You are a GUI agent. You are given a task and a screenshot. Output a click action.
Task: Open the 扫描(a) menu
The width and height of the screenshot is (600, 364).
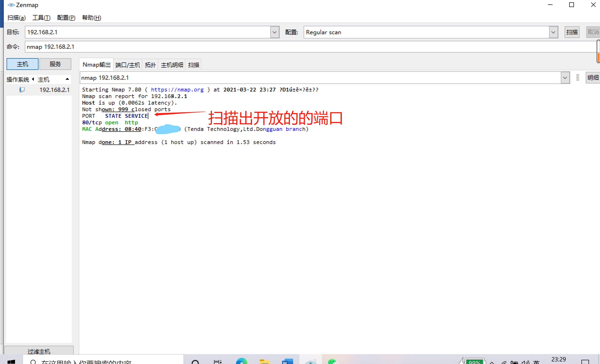(17, 18)
